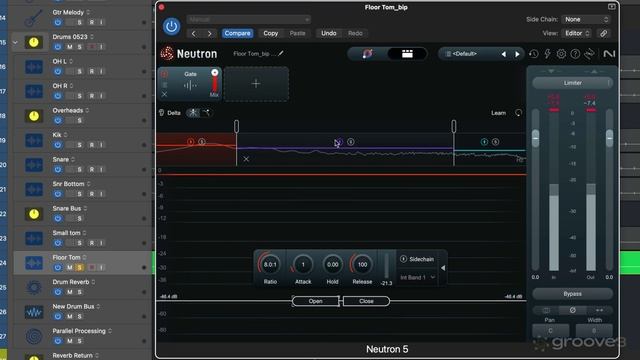Click the input gain slider thumb
640x360 pixels.
[x=536, y=138]
